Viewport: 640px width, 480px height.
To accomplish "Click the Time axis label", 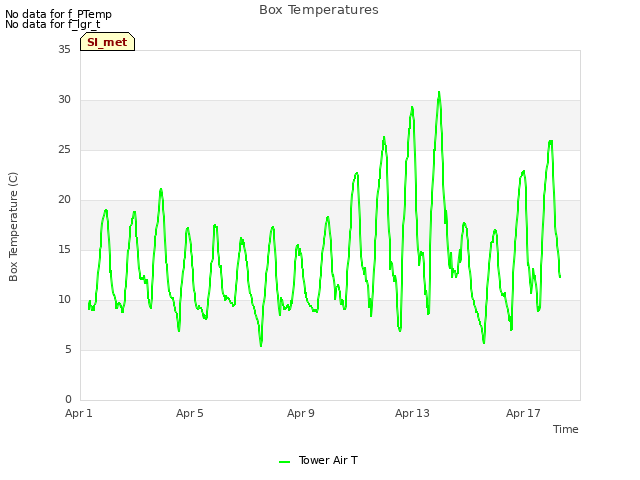I will coord(566,429).
